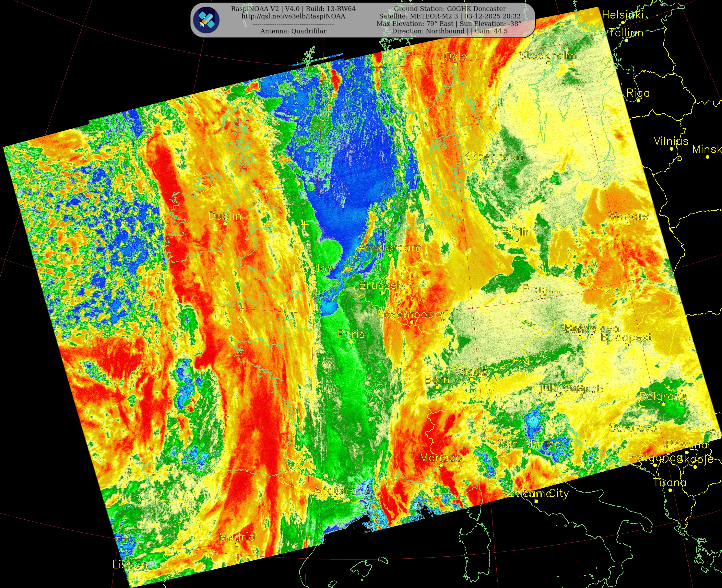
Task: Click the RaspiNOAA satellite logo icon
Action: click(x=206, y=20)
